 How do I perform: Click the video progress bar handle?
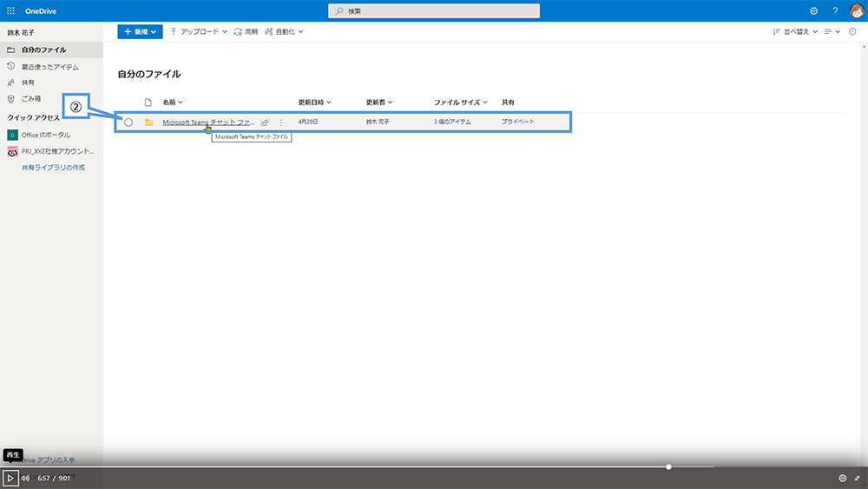tap(668, 466)
